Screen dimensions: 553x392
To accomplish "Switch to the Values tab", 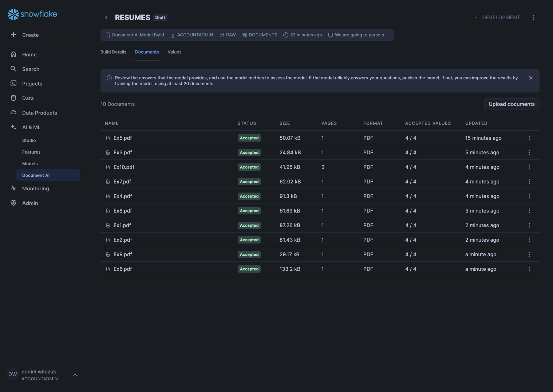I will [x=174, y=52].
